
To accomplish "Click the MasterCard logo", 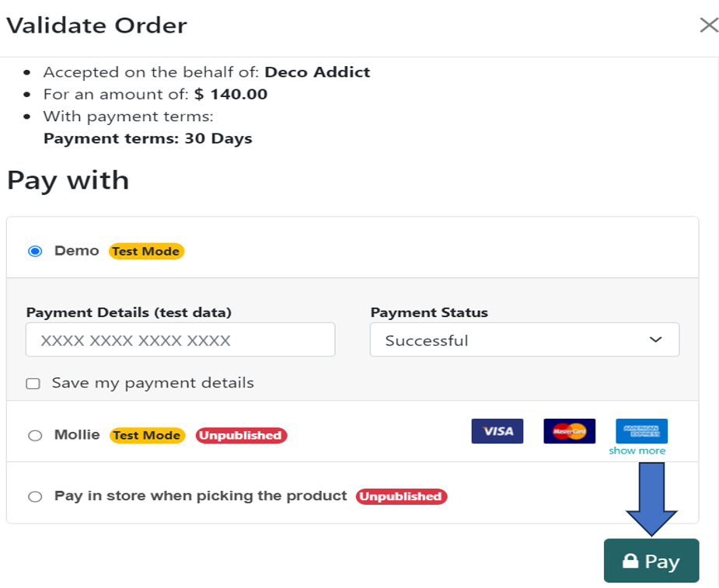I will (569, 431).
